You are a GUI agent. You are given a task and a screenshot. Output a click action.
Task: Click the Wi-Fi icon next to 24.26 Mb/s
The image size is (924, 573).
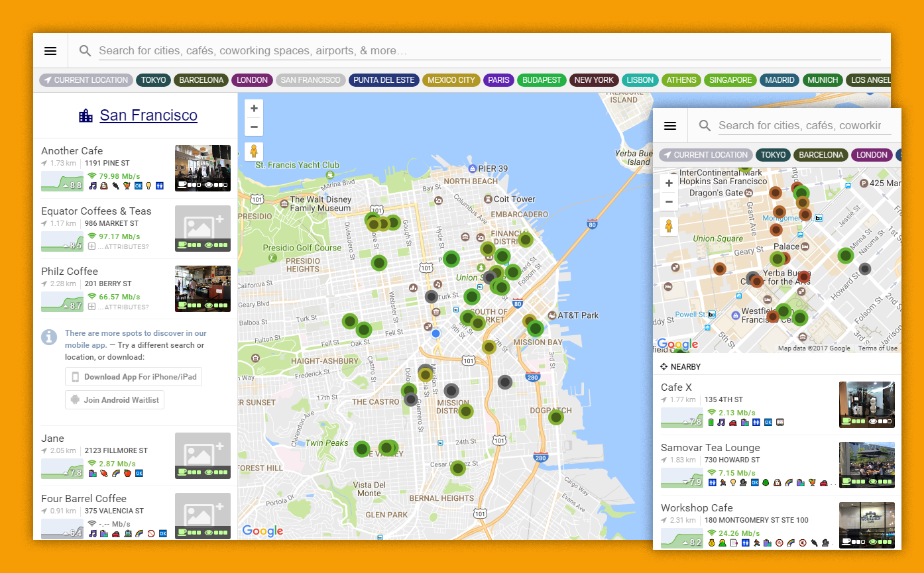(711, 533)
